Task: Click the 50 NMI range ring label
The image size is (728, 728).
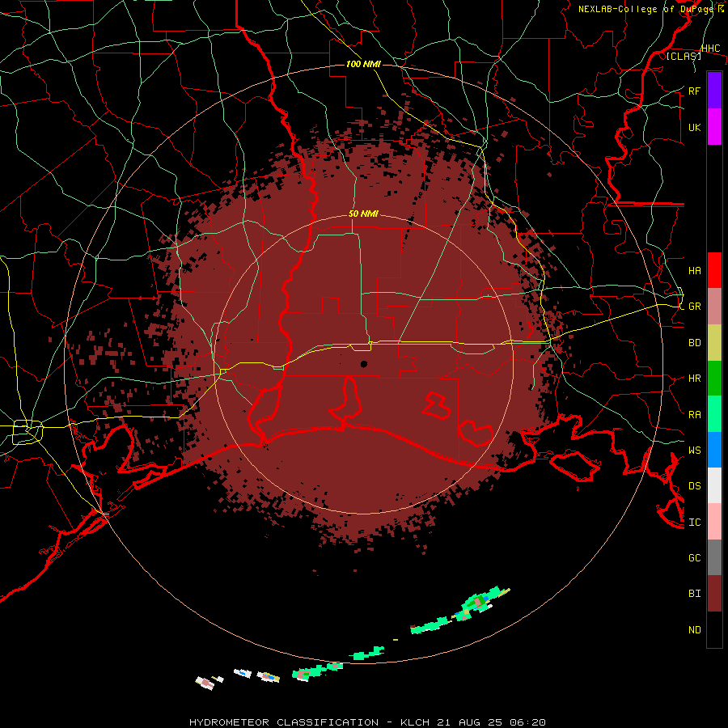Action: point(363,214)
